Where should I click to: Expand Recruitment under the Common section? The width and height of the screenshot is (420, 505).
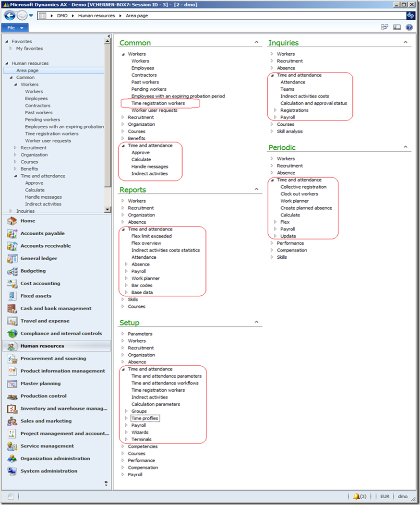(123, 117)
